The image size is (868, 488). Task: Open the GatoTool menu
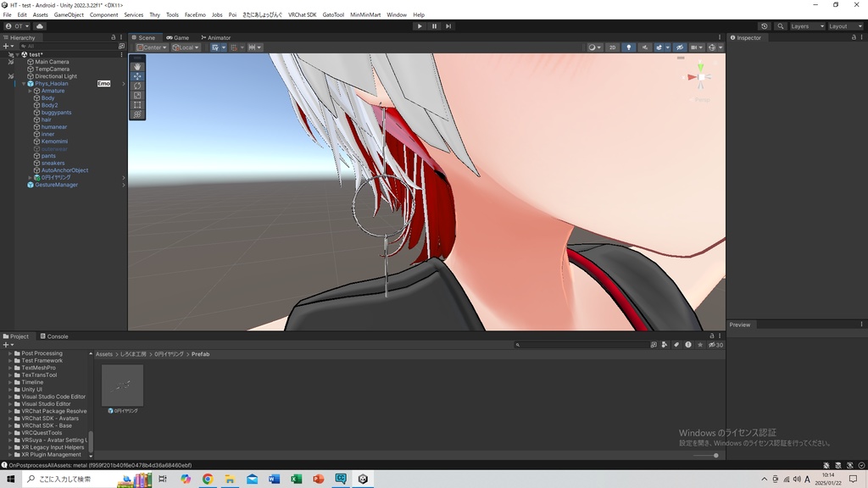click(x=333, y=15)
